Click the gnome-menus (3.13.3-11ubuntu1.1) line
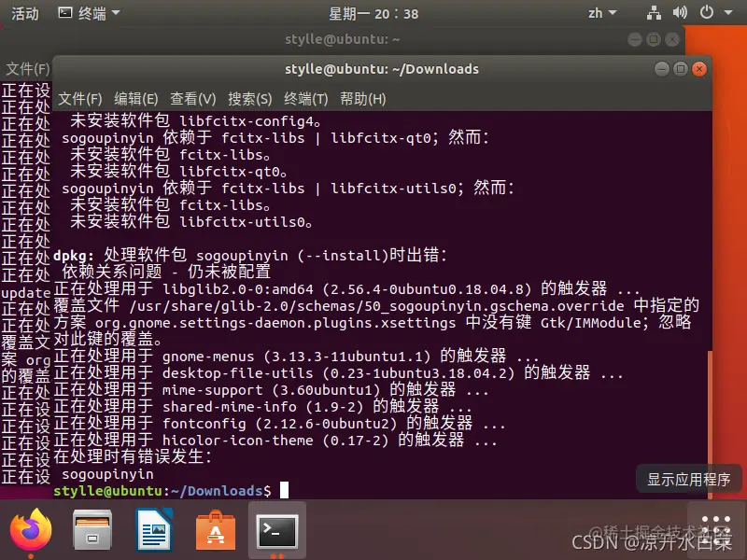The height and width of the screenshot is (560, 747). pyautogui.click(x=296, y=357)
